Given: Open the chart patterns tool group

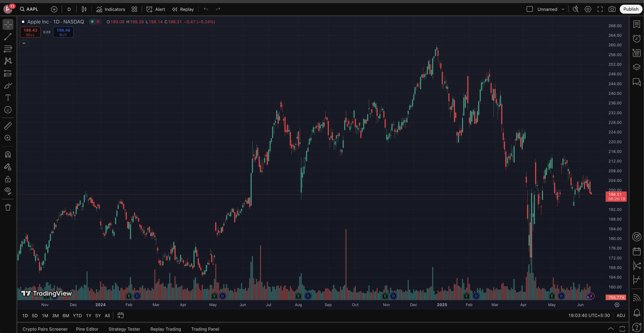Looking at the screenshot, I should pos(8,61).
